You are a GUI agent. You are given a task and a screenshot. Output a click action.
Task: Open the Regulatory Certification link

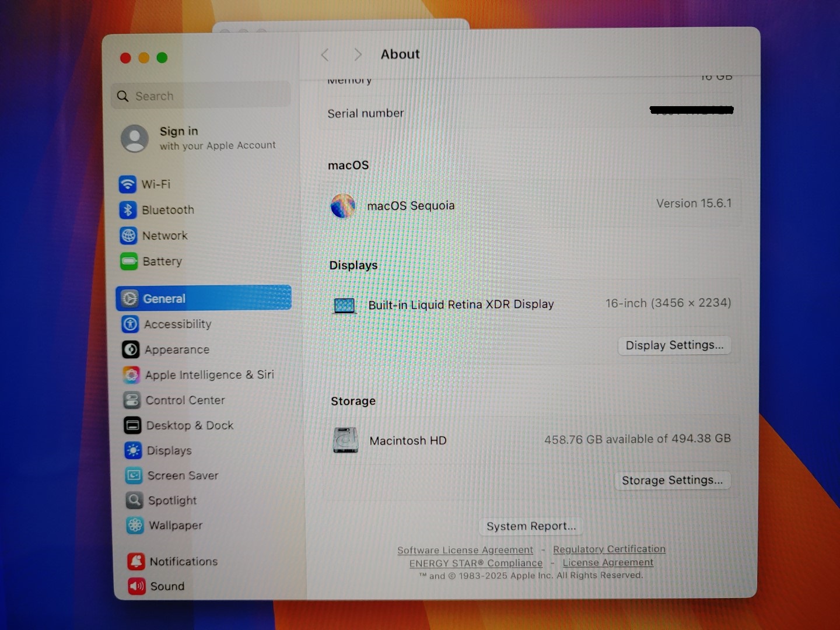[609, 549]
